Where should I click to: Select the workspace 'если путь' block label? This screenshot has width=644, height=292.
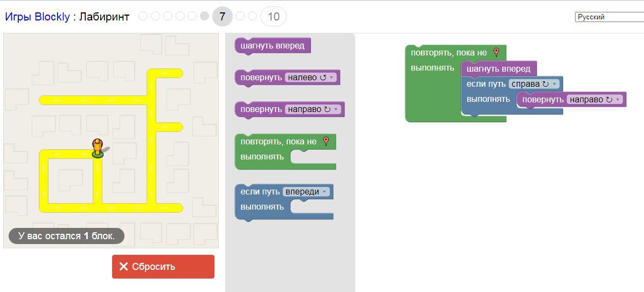pyautogui.click(x=486, y=84)
